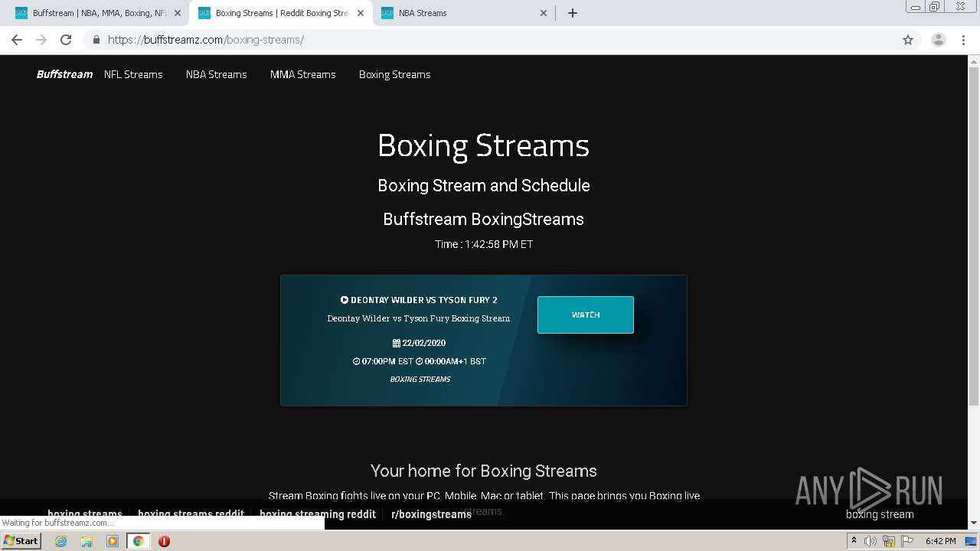Open the Chrome profile avatar icon
The height and width of the screenshot is (551, 980).
(939, 40)
